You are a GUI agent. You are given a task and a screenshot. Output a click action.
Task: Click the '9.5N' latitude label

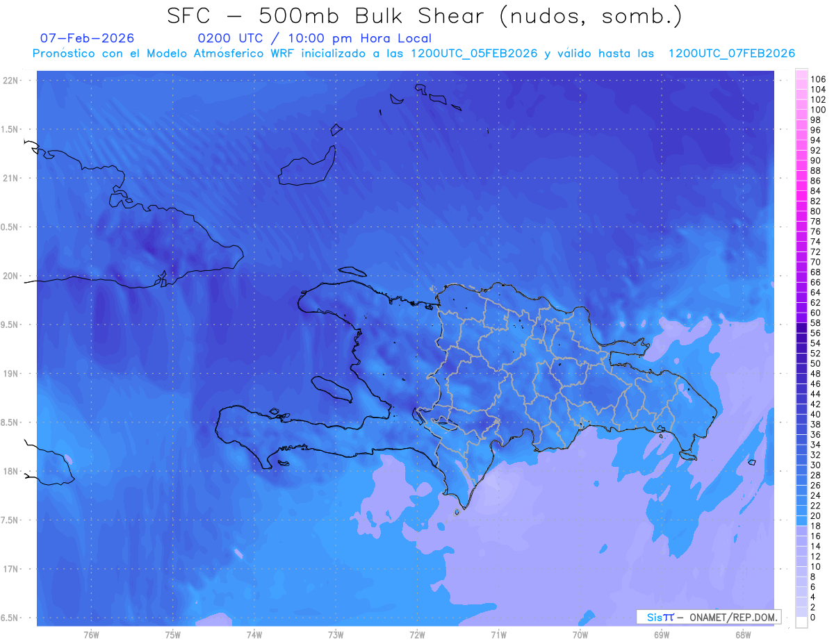click(x=10, y=324)
